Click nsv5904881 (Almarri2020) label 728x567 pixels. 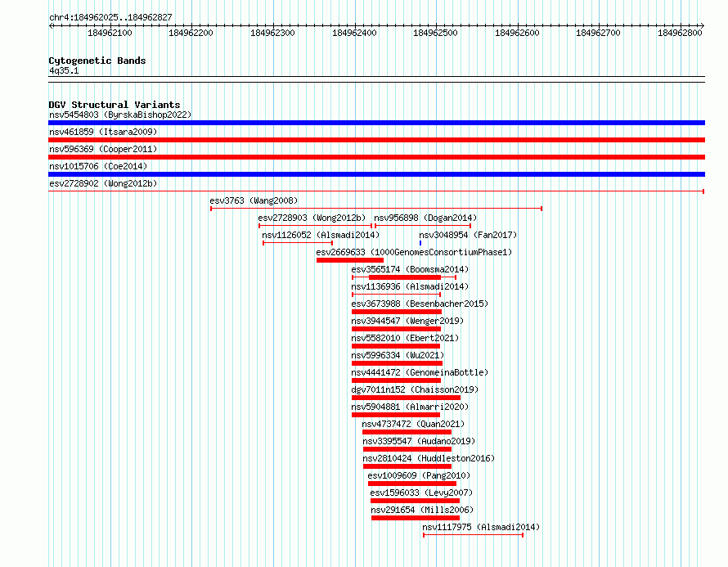410,407
